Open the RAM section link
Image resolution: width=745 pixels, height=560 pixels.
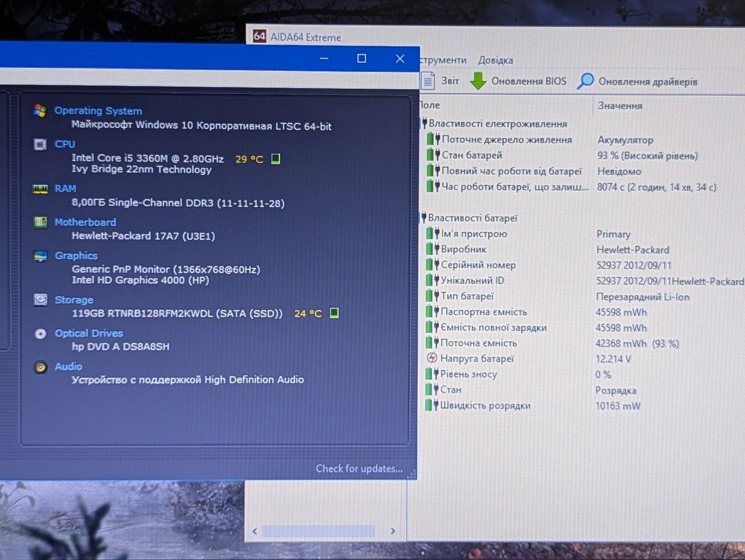[65, 188]
